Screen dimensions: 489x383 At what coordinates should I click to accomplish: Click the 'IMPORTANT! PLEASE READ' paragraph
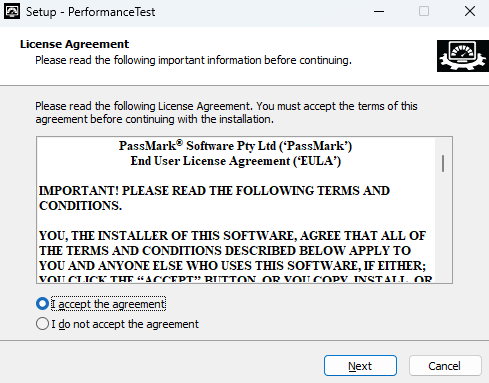(214, 198)
